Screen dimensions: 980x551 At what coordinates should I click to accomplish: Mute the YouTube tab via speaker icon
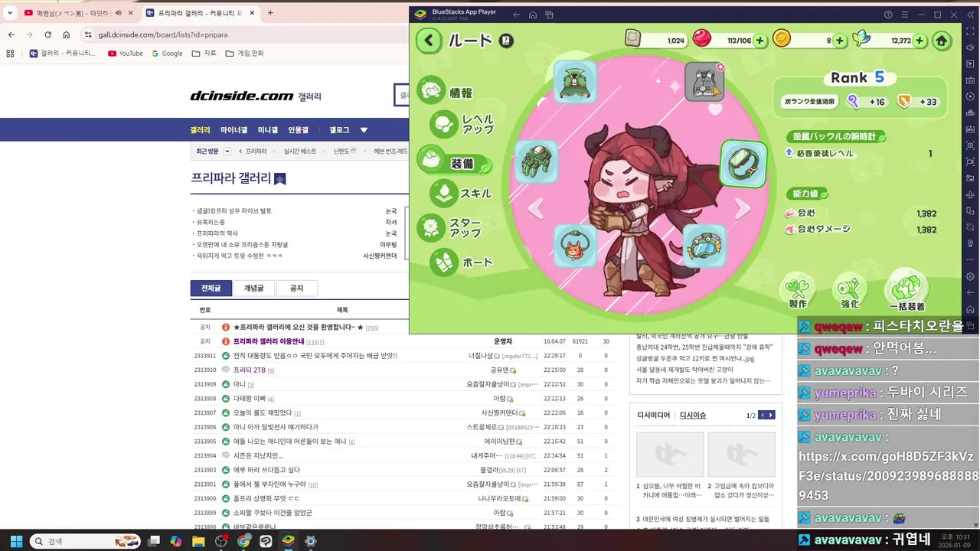118,13
